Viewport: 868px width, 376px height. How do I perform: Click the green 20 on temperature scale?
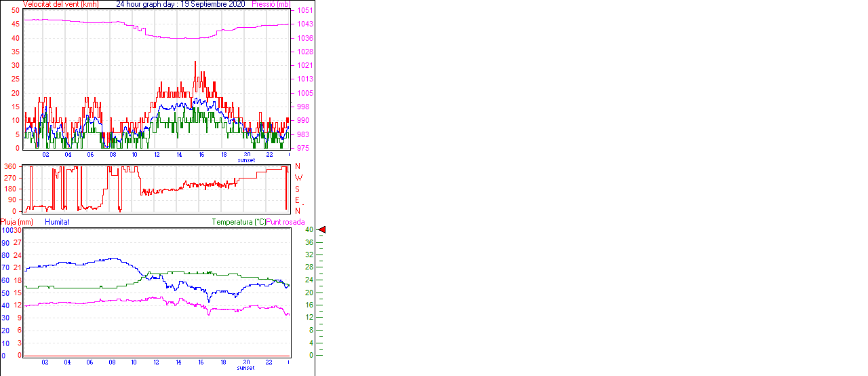pyautogui.click(x=309, y=293)
